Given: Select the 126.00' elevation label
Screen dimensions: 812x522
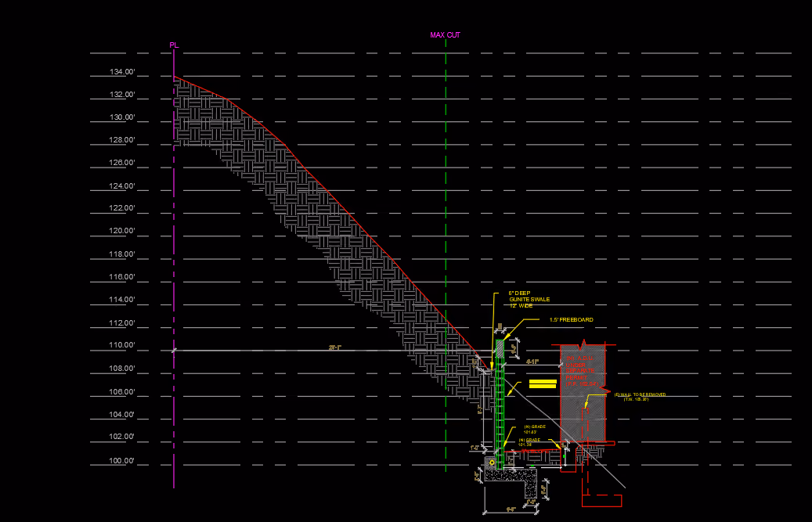Looking at the screenshot, I should tap(122, 163).
